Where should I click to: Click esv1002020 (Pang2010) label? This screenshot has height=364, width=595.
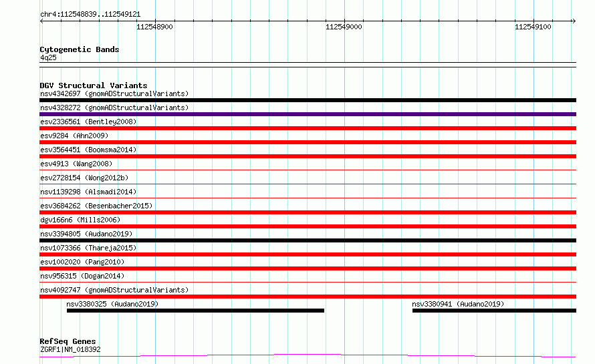(82, 262)
